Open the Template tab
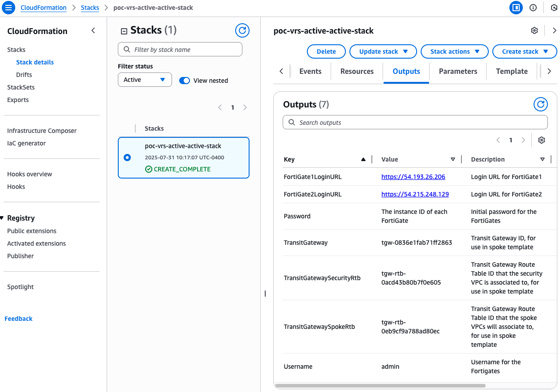Image resolution: width=560 pixels, height=392 pixels. [x=512, y=71]
